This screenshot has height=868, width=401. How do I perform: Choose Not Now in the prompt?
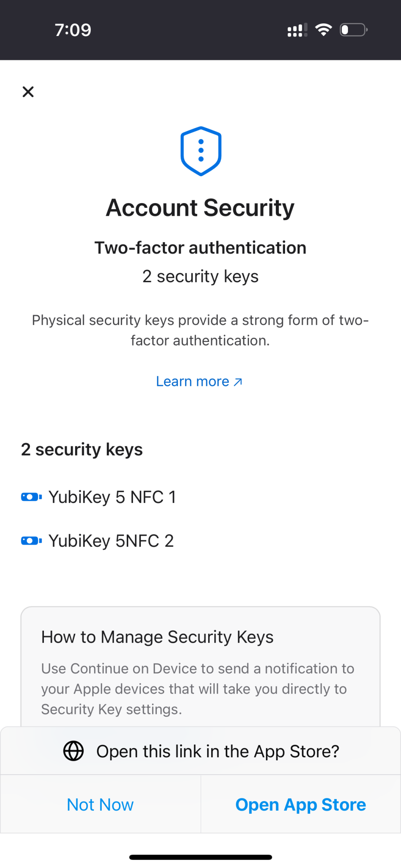(100, 805)
